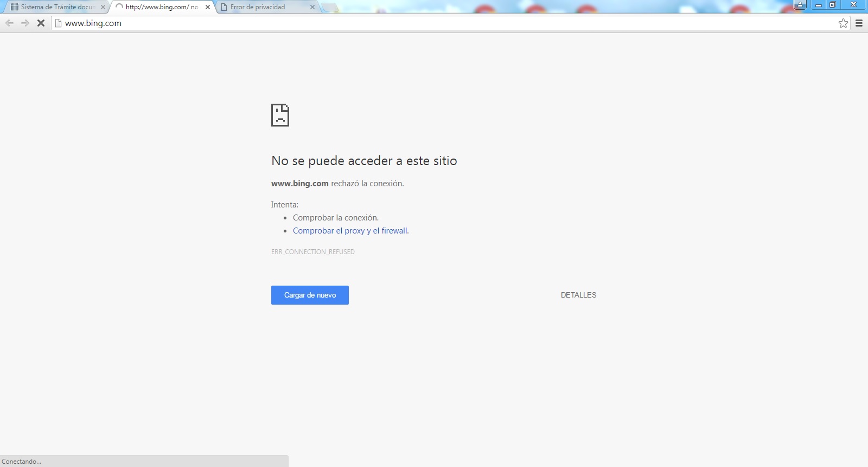The height and width of the screenshot is (467, 868).
Task: Minimize the Chrome window
Action: coord(818,5)
